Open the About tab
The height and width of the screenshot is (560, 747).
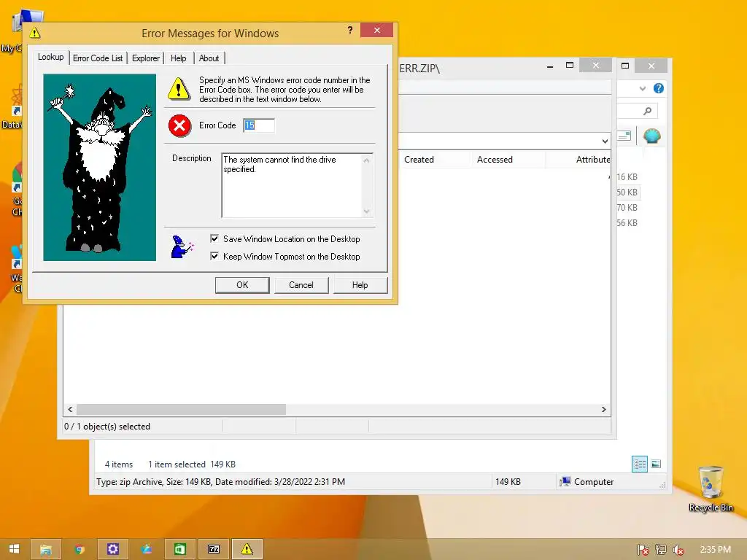tap(209, 58)
